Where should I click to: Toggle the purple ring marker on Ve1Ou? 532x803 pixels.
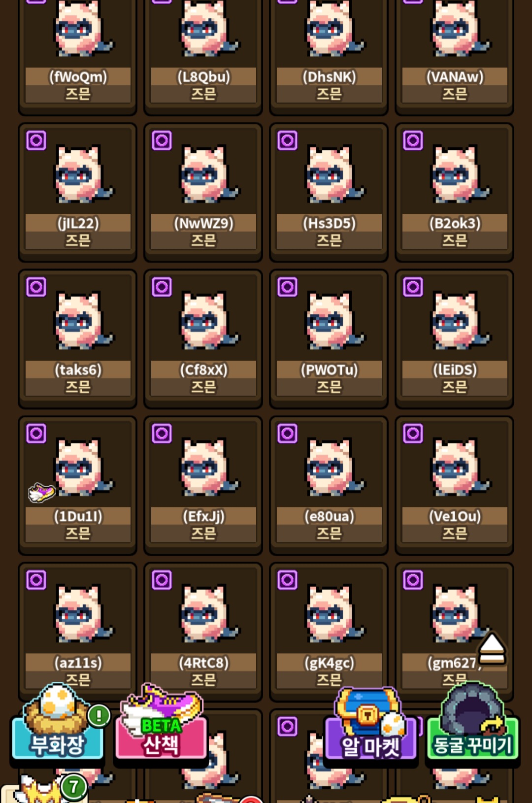(413, 434)
